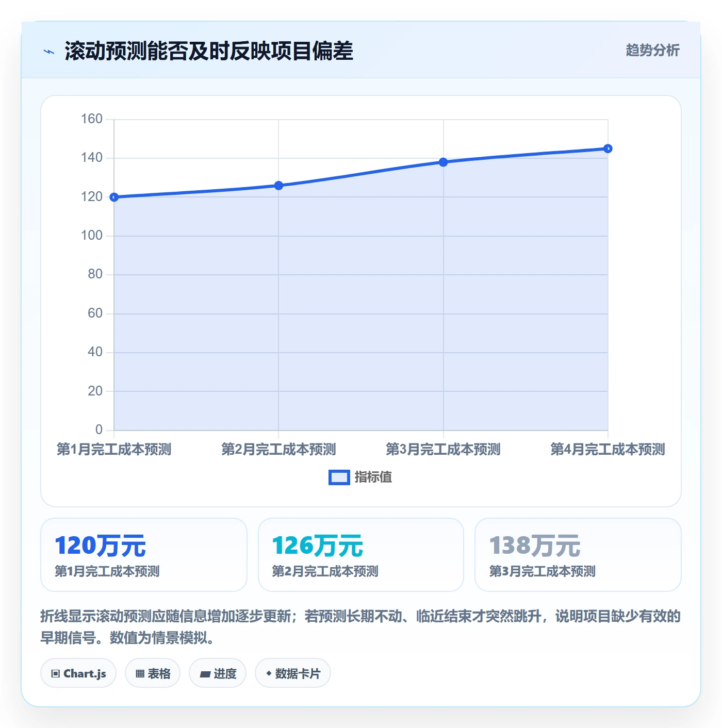Click the title 滚动预测能否及时反映项目偏差
The width and height of the screenshot is (722, 728).
point(209,51)
